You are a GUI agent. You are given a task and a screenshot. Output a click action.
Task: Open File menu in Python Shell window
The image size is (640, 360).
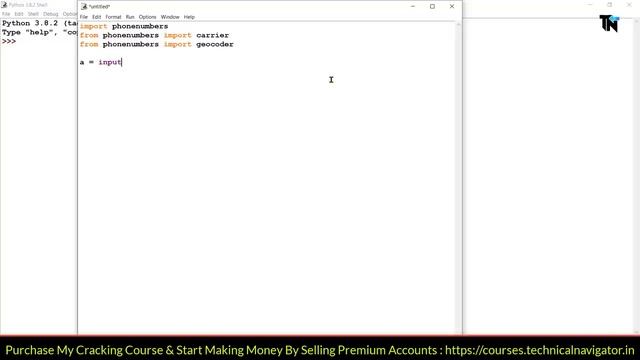pyautogui.click(x=6, y=14)
